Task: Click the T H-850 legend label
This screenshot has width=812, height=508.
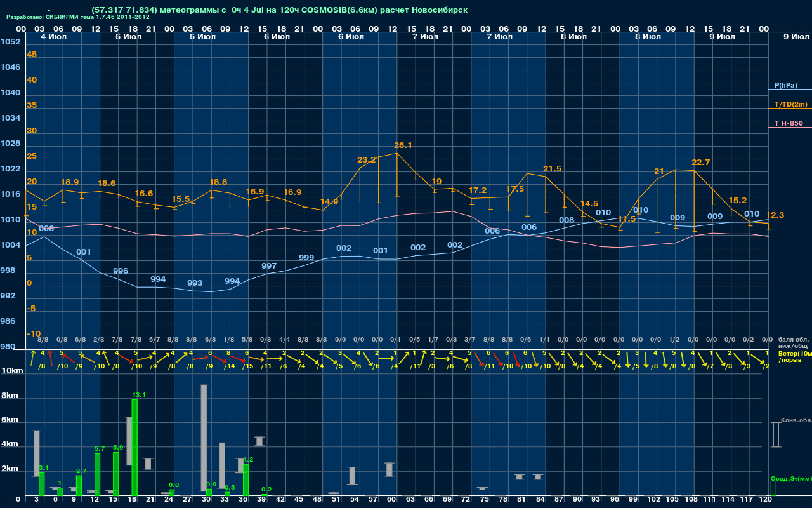Action: (787, 123)
